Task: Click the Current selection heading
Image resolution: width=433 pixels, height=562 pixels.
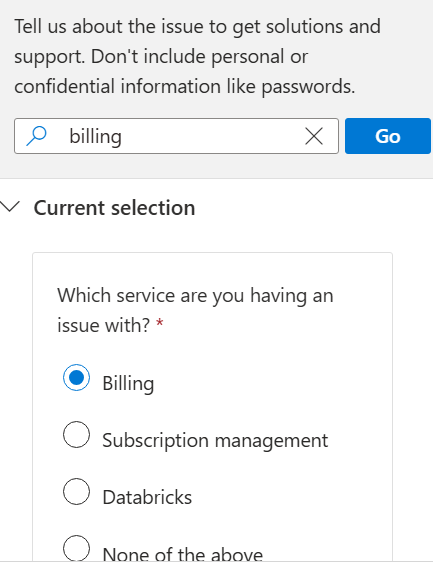Action: click(114, 208)
